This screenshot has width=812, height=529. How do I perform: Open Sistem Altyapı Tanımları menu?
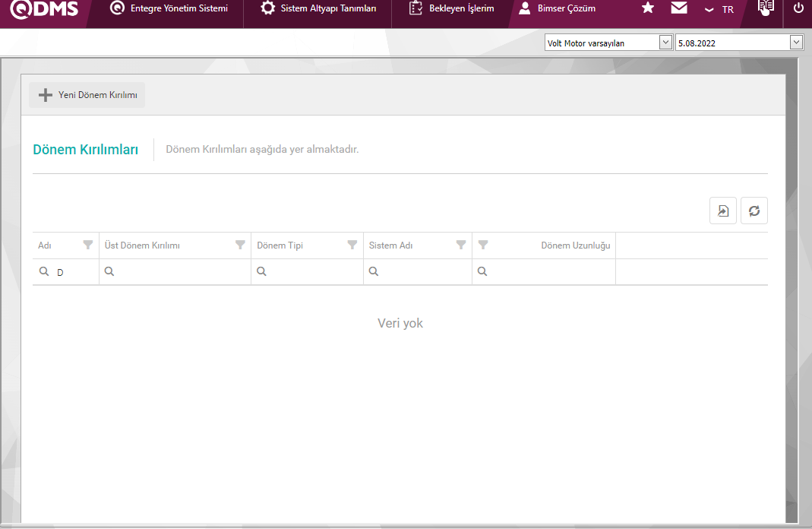tap(318, 9)
